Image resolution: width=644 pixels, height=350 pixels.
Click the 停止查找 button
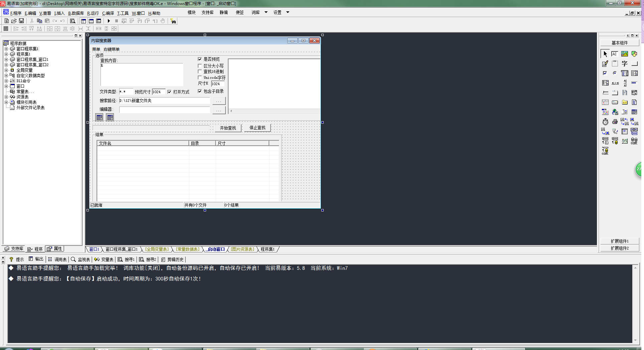pyautogui.click(x=257, y=128)
